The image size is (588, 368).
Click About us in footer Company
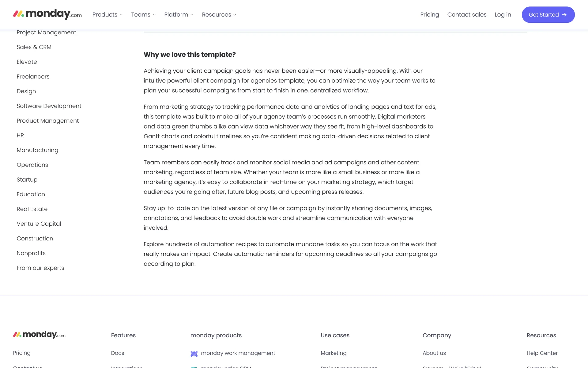tap(434, 353)
